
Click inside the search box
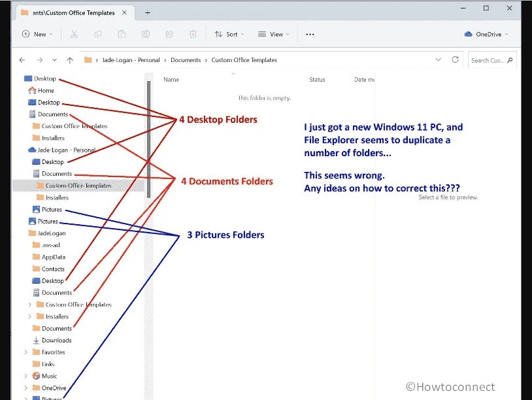pyautogui.click(x=490, y=59)
